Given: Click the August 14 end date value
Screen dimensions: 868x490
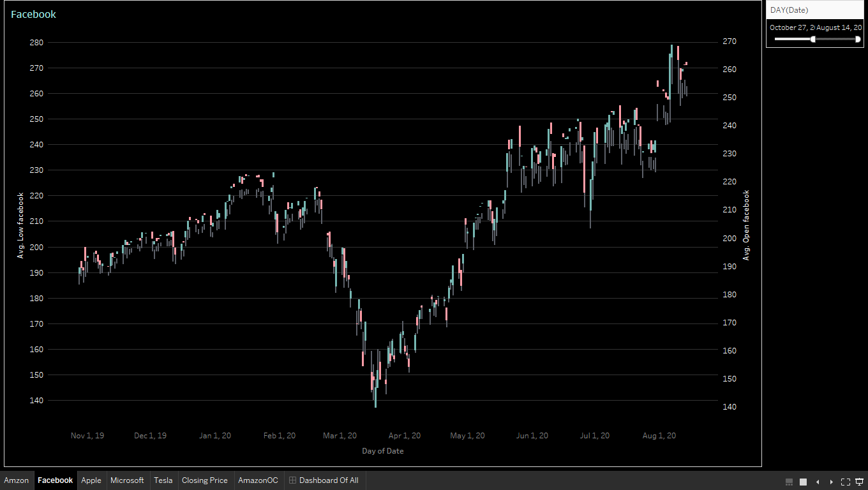Looking at the screenshot, I should tap(839, 27).
